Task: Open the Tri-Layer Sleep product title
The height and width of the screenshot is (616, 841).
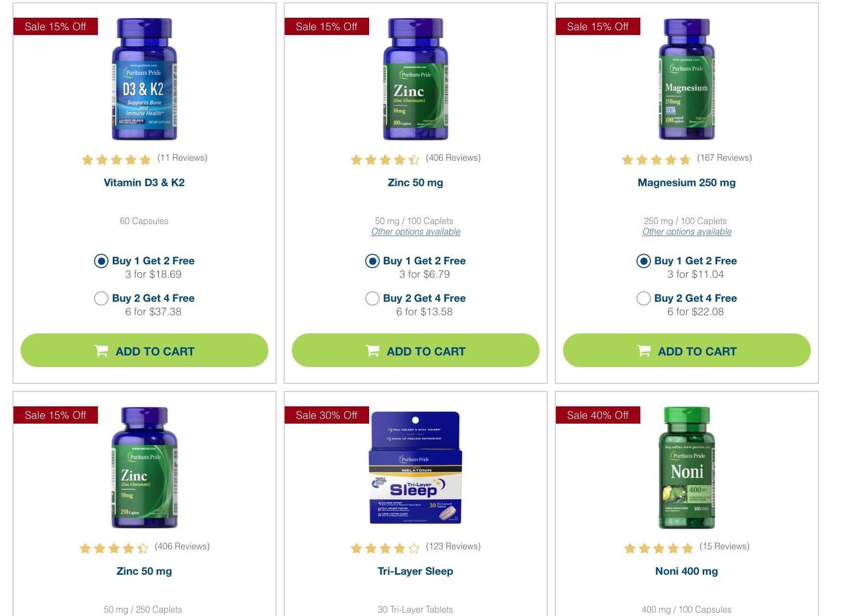Action: [415, 571]
